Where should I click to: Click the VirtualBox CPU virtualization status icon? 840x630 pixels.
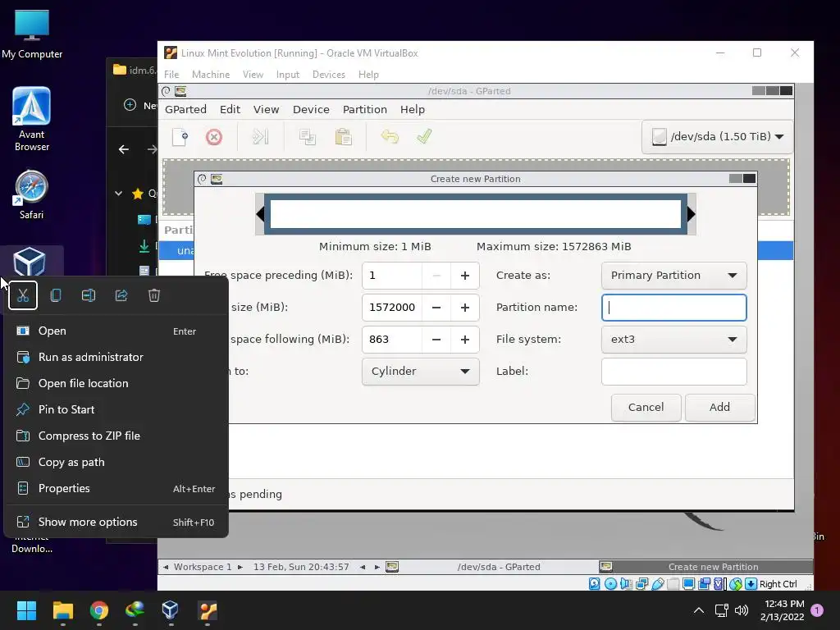719,584
